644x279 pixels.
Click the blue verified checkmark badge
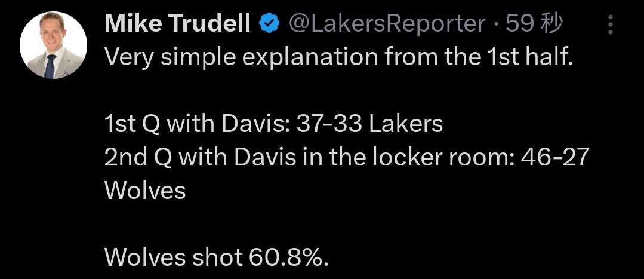[x=269, y=24]
